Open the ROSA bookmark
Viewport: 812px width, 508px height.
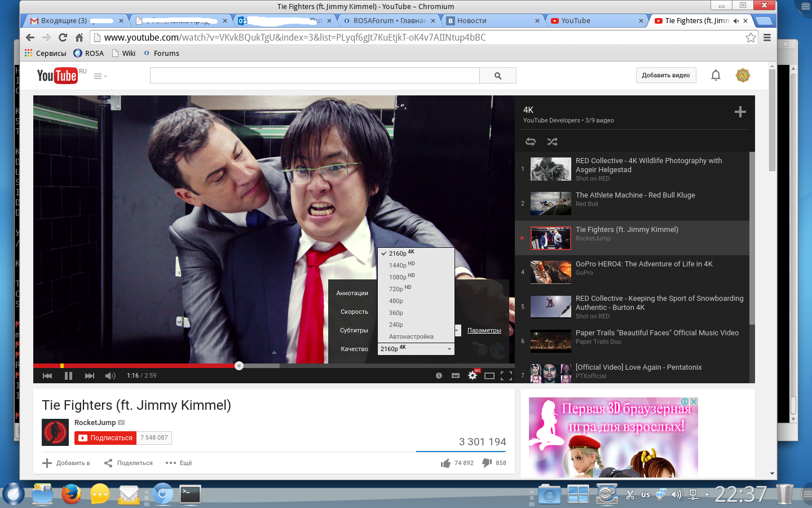click(x=89, y=53)
